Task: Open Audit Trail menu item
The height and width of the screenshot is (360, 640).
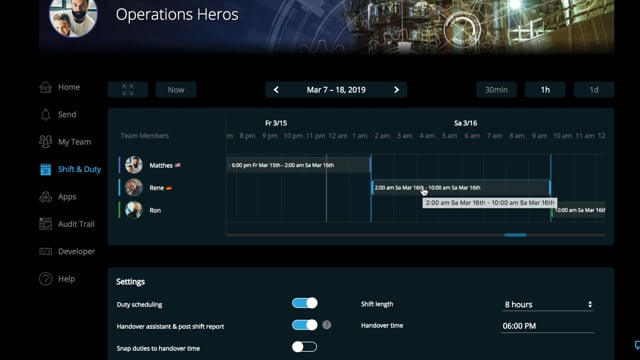Action: pyautogui.click(x=76, y=224)
